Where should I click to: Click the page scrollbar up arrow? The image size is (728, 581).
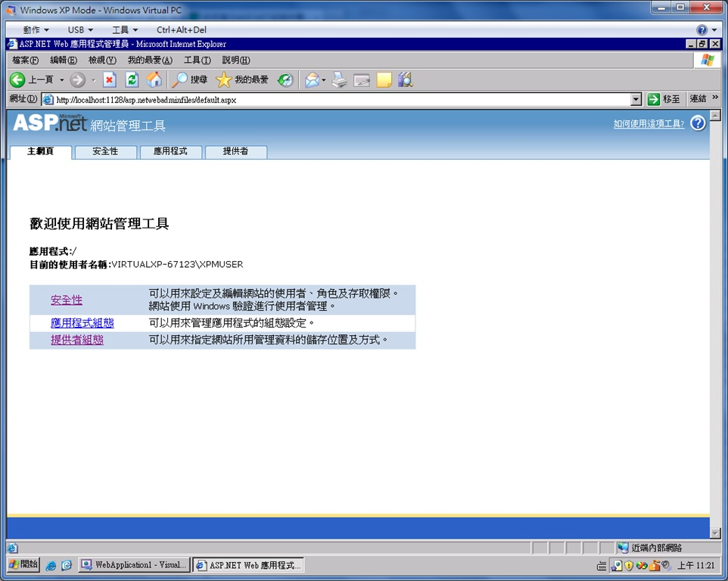[715, 115]
